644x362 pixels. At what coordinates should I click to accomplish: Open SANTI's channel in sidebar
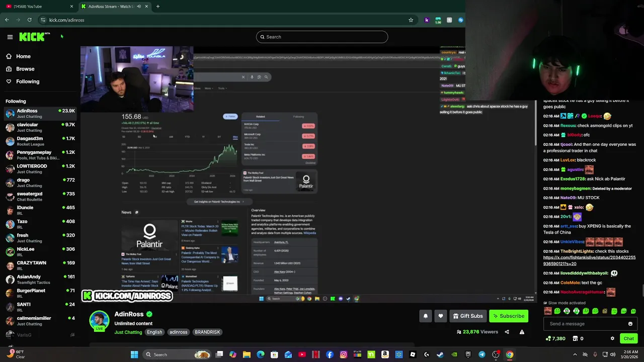[40, 307]
